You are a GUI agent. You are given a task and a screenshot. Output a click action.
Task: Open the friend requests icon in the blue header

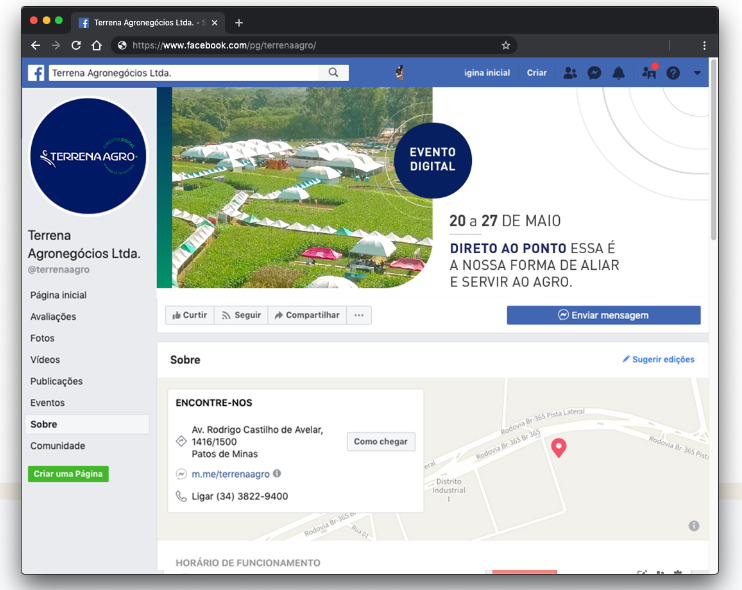(x=570, y=73)
